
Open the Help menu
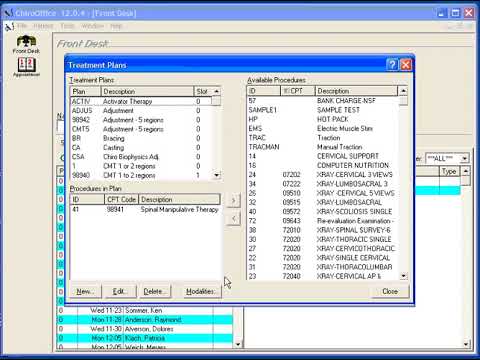tap(116, 26)
